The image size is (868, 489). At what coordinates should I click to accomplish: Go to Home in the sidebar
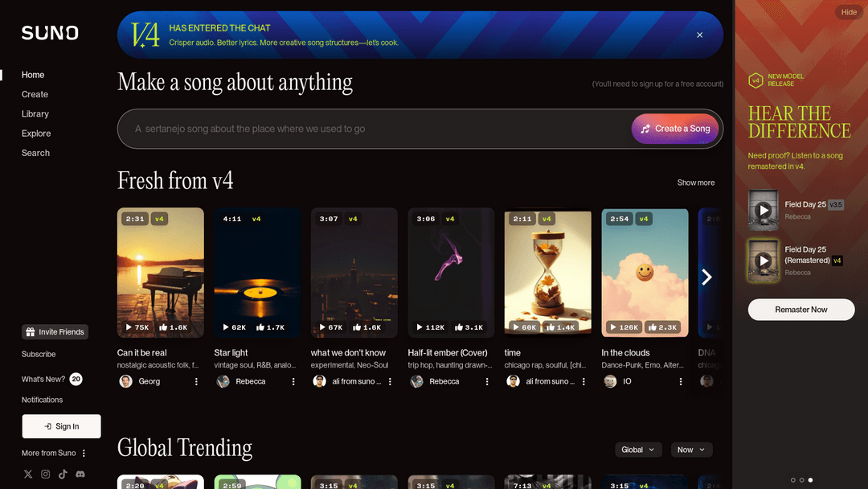[33, 75]
